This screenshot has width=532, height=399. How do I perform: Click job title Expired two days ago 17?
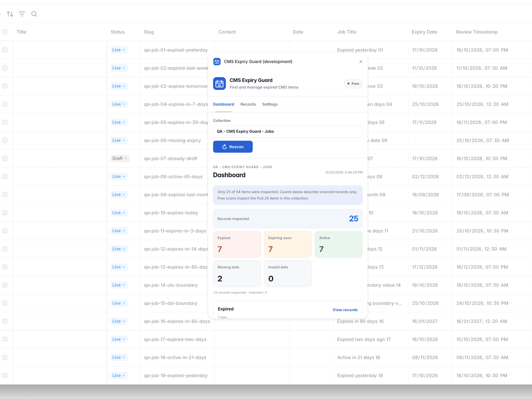coord(364,339)
